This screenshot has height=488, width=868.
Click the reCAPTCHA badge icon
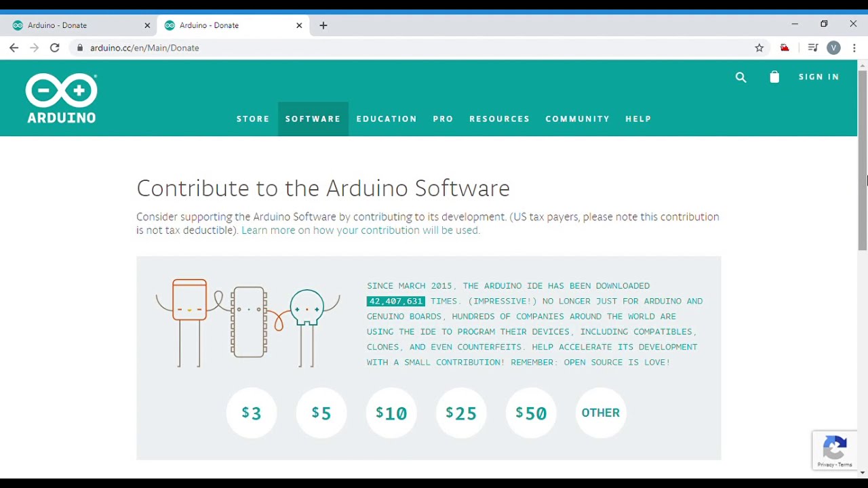[835, 447]
